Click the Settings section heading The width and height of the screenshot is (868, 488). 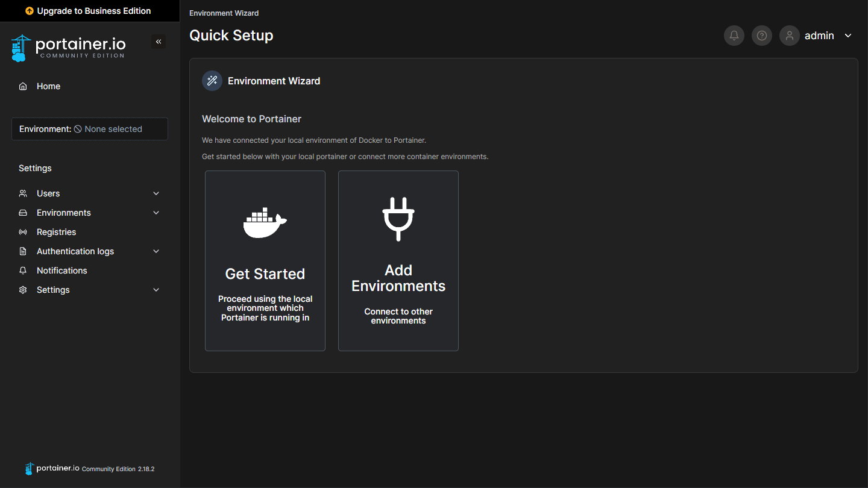click(35, 168)
